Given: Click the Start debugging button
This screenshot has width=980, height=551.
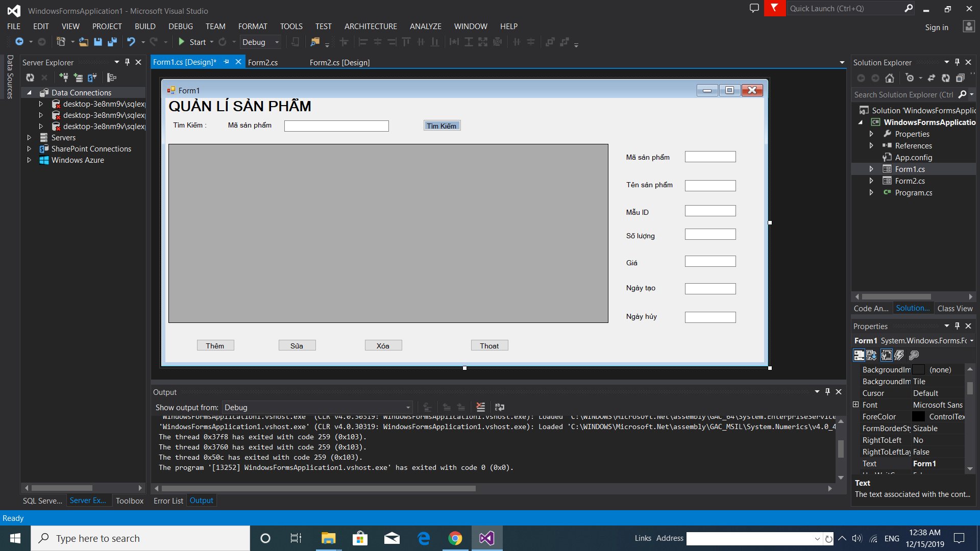Looking at the screenshot, I should point(192,42).
